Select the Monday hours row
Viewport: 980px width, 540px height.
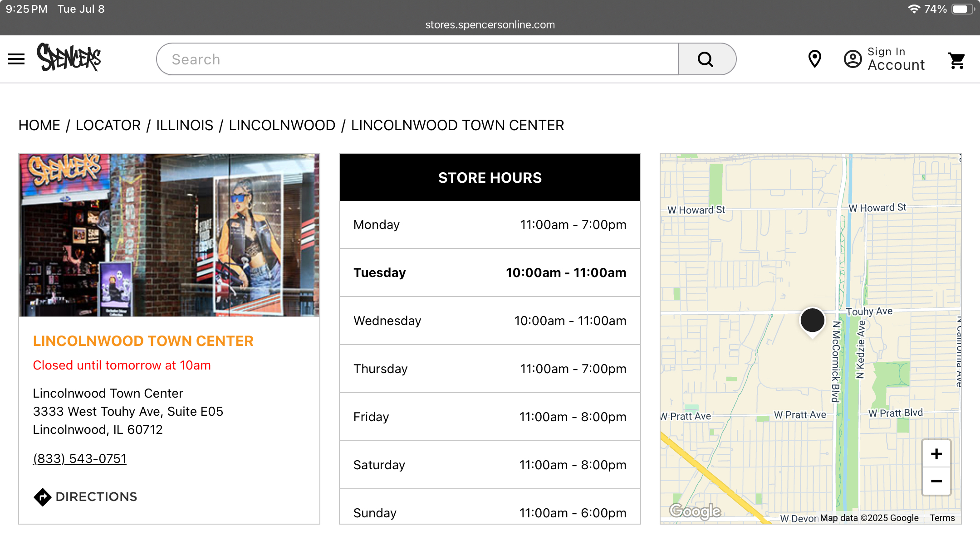490,224
